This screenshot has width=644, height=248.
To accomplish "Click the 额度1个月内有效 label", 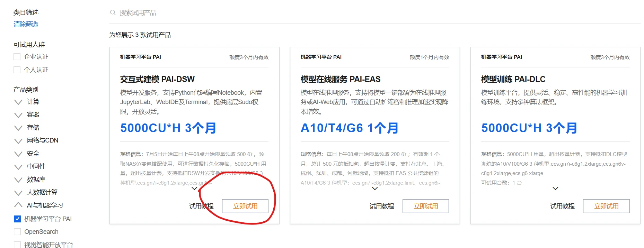I will pyautogui.click(x=429, y=57).
